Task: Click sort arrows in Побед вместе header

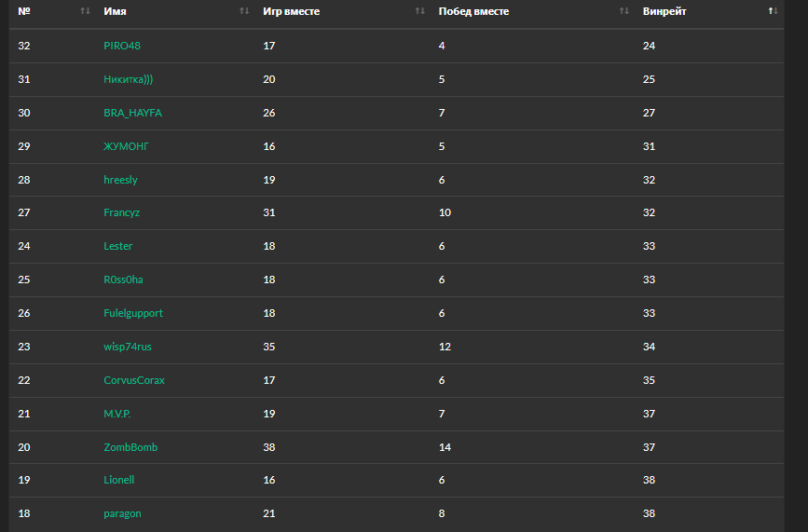Action: click(x=624, y=11)
